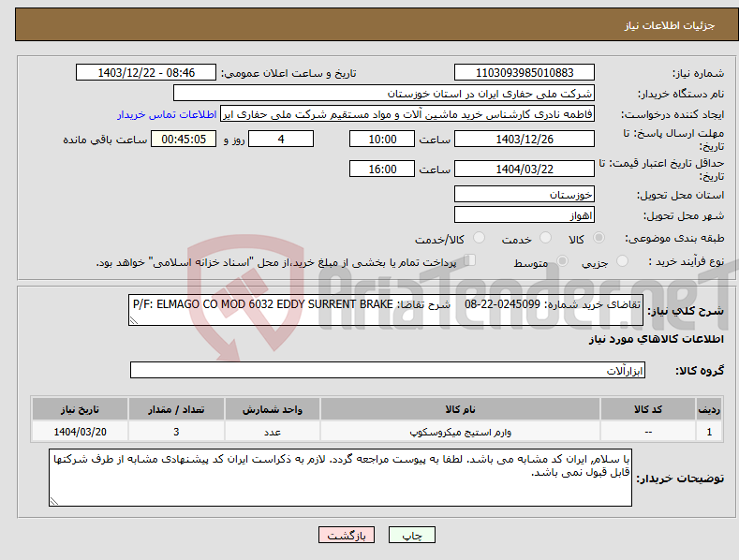Select the جزیی purchase type radio

622,261
